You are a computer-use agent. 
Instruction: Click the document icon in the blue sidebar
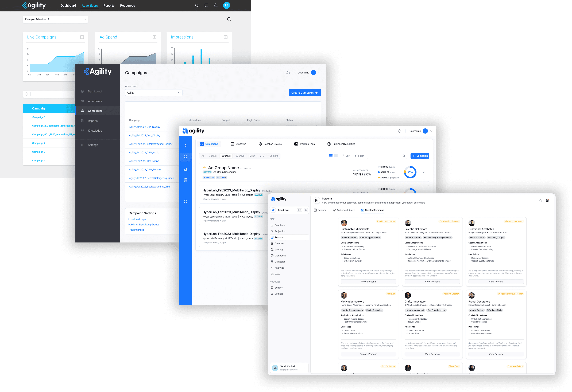click(x=185, y=180)
